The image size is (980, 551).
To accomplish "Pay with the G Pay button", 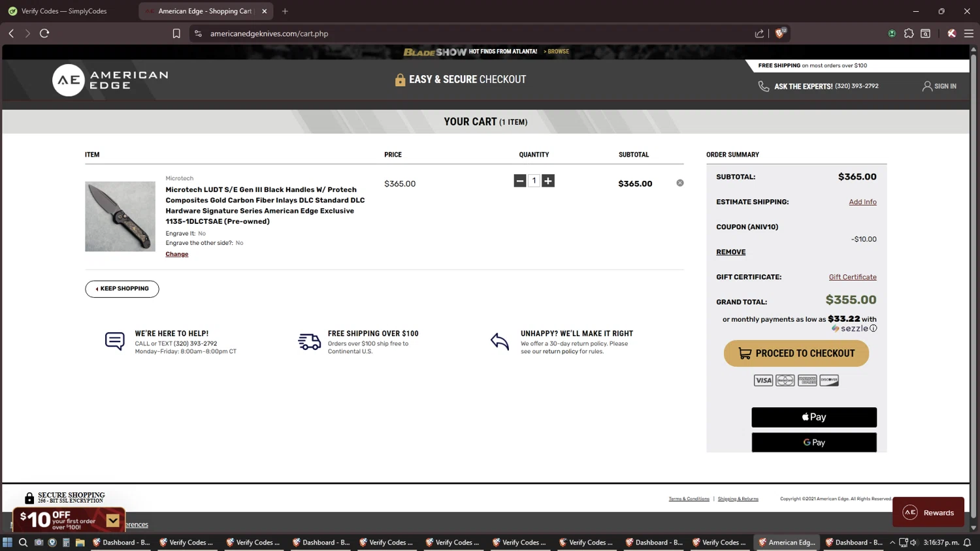I will [814, 442].
